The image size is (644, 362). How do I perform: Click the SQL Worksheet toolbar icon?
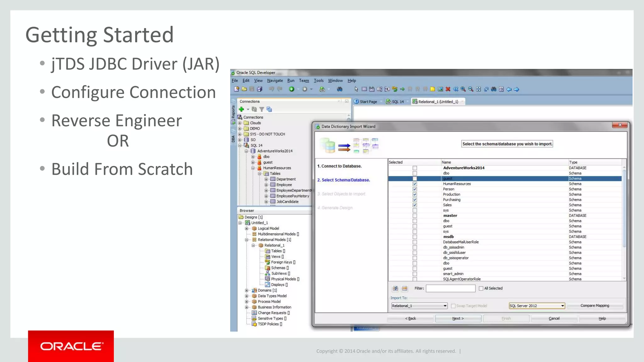coord(322,89)
